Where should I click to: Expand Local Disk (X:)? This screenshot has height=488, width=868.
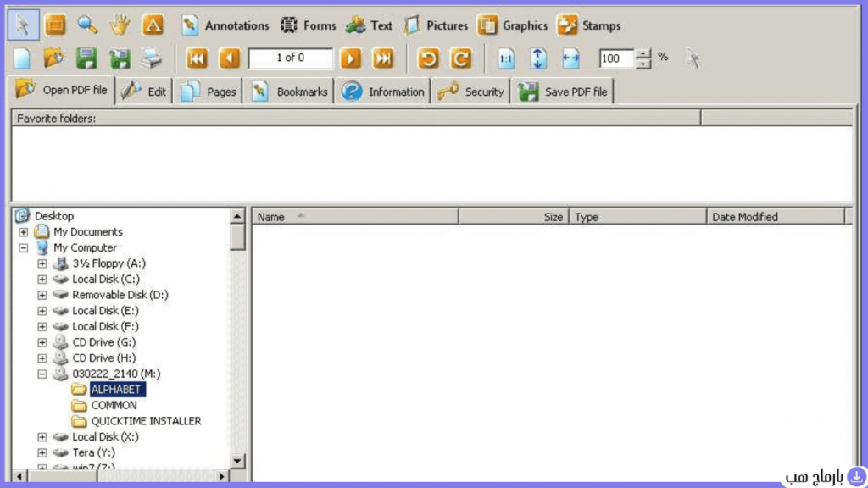pyautogui.click(x=42, y=437)
